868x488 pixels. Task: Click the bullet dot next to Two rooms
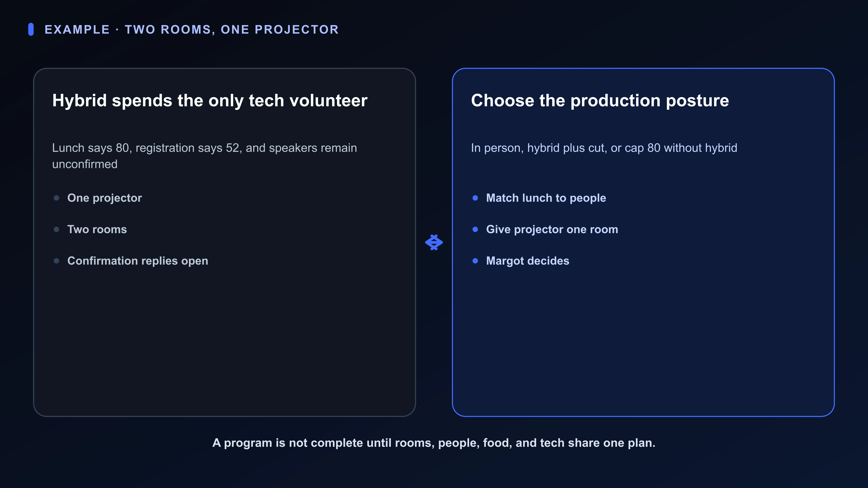coord(57,229)
